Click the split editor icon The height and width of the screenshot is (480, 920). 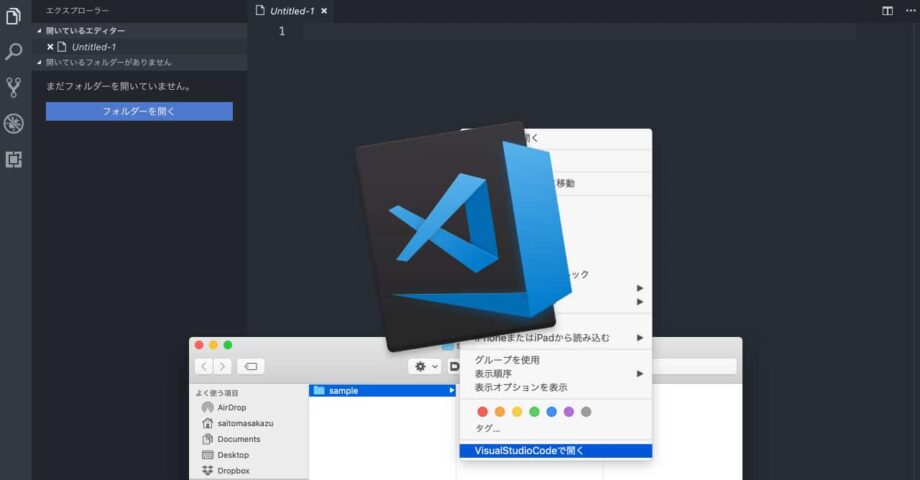[x=887, y=11]
